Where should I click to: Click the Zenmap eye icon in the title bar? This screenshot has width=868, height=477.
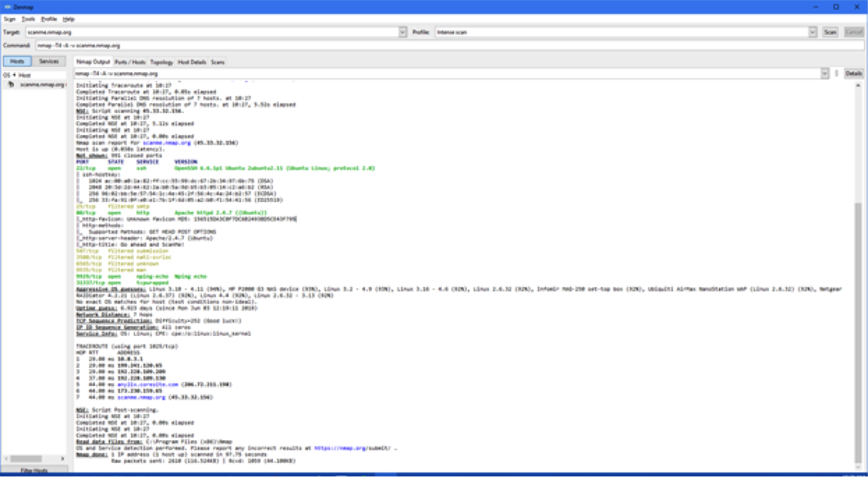point(7,7)
